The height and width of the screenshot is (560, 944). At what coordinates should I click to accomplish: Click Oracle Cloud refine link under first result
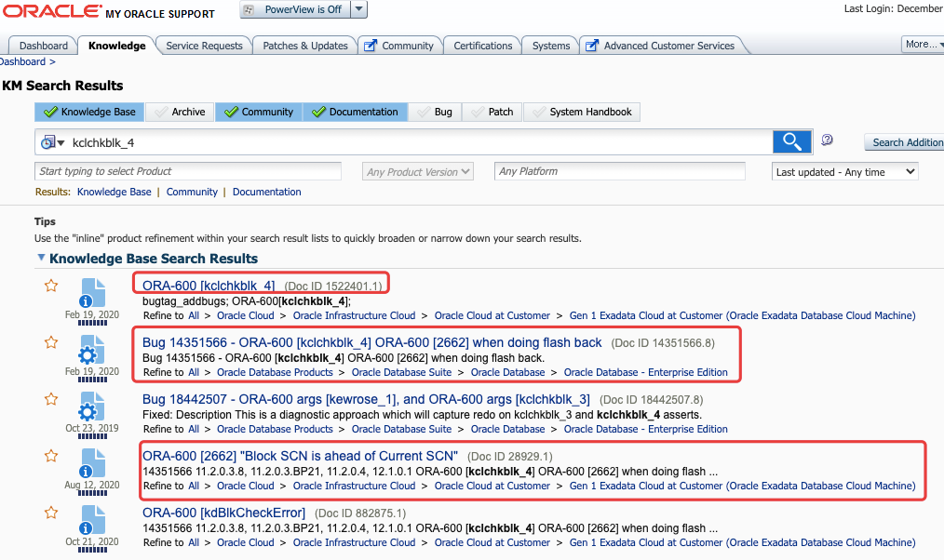pyautogui.click(x=245, y=315)
